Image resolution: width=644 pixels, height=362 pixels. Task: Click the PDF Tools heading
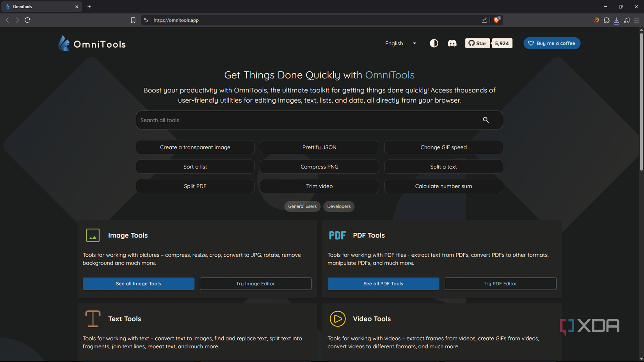tap(369, 235)
